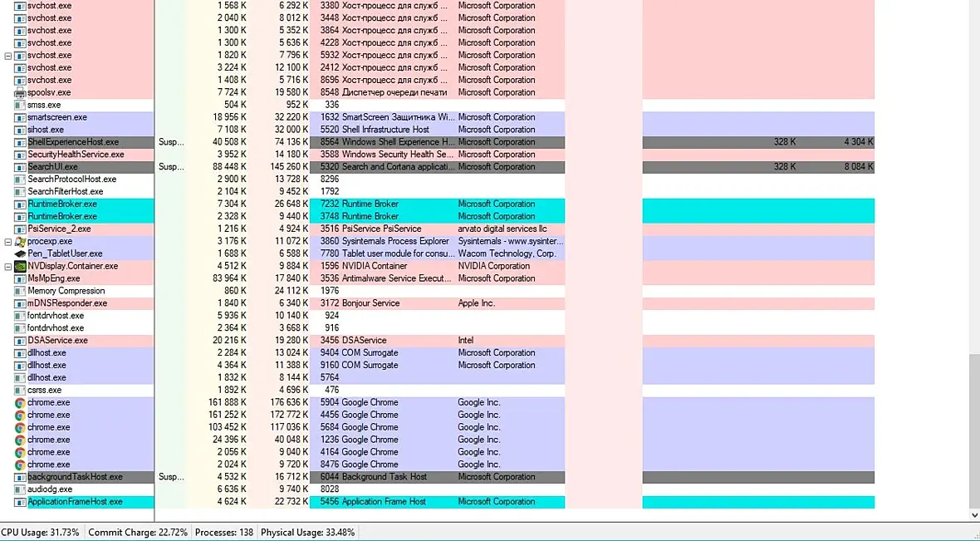Image resolution: width=980 pixels, height=541 pixels.
Task: Click the NVDisplay.Container.exe NVIDIA icon
Action: [x=20, y=266]
